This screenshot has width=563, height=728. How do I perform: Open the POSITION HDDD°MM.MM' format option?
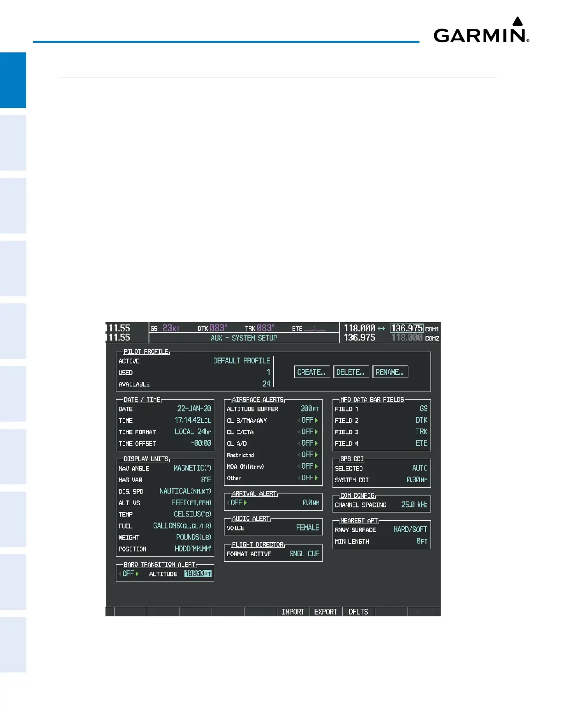(x=193, y=548)
